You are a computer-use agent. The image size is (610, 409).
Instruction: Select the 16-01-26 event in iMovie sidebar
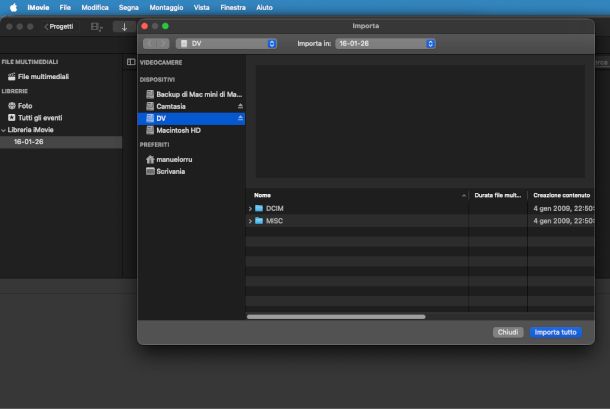click(61, 142)
